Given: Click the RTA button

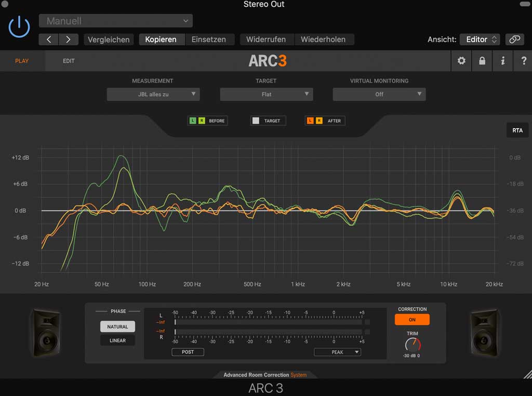Looking at the screenshot, I should pos(517,130).
